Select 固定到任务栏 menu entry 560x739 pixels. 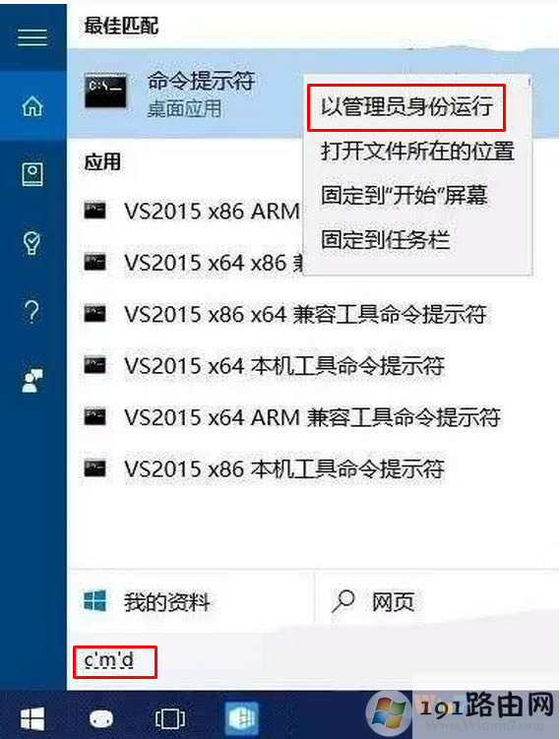point(385,239)
